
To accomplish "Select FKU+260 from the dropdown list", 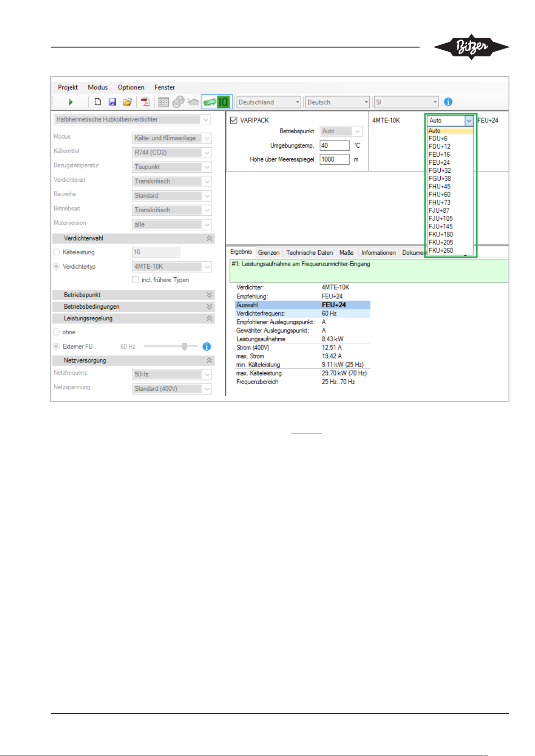I will click(x=450, y=250).
